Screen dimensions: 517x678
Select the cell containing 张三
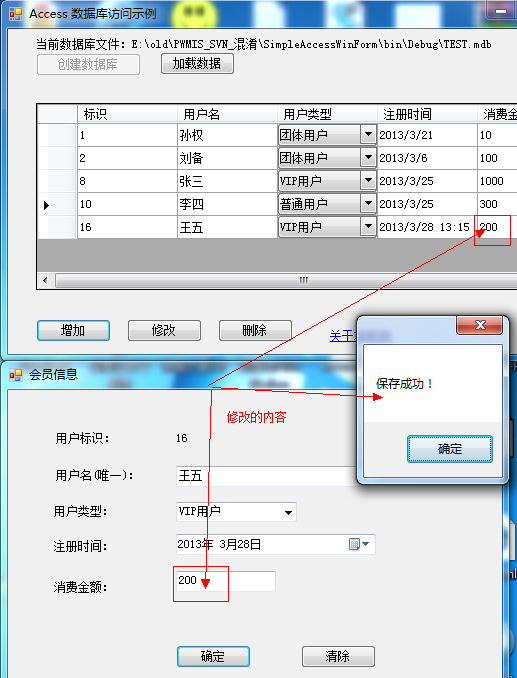point(227,181)
